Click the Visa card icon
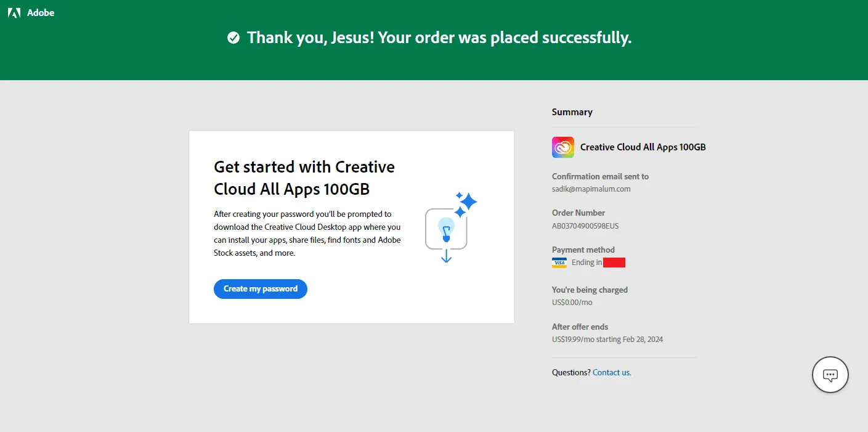Image resolution: width=868 pixels, height=432 pixels. (559, 263)
